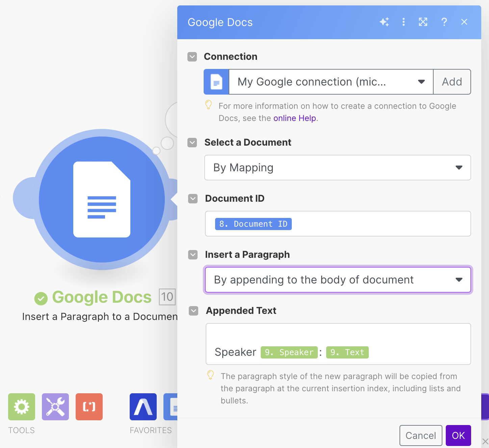Open the online Help link
The image size is (489, 448).
[x=295, y=118]
